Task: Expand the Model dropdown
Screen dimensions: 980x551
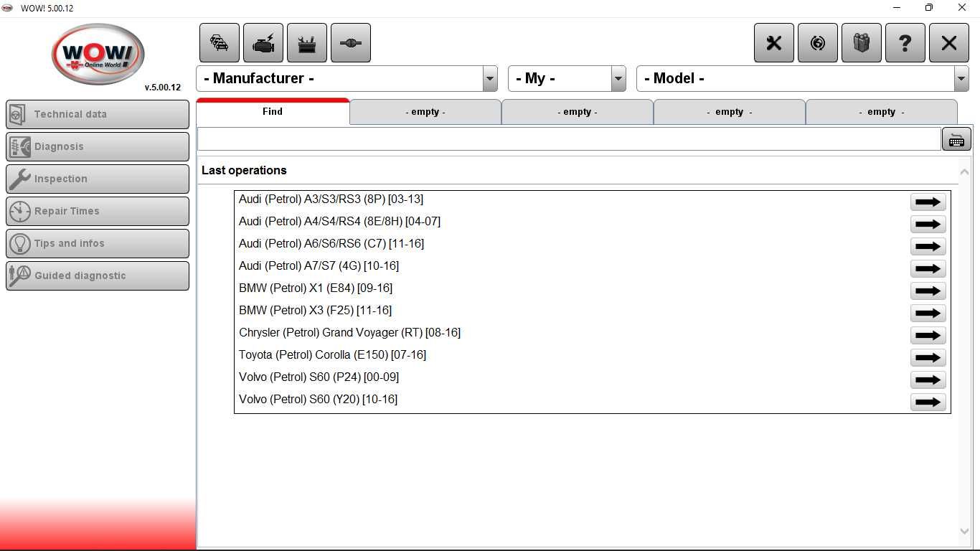Action: click(961, 79)
